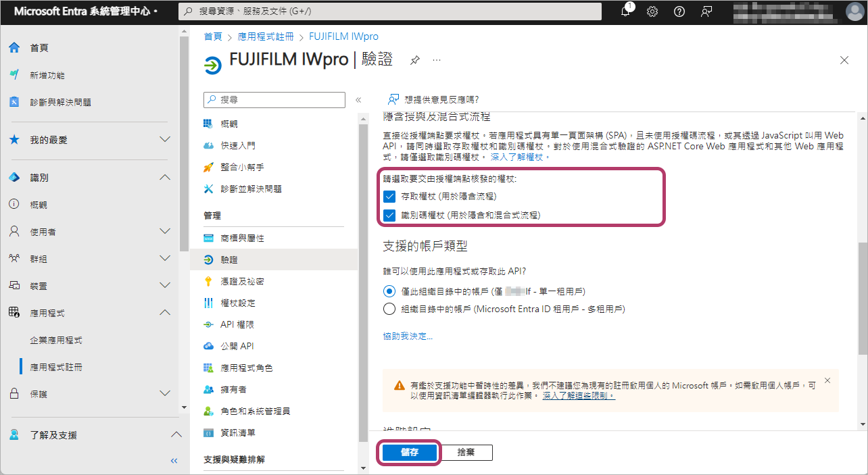Select 僅此組織目錄中的帳戶 single tenant radio

click(x=389, y=291)
